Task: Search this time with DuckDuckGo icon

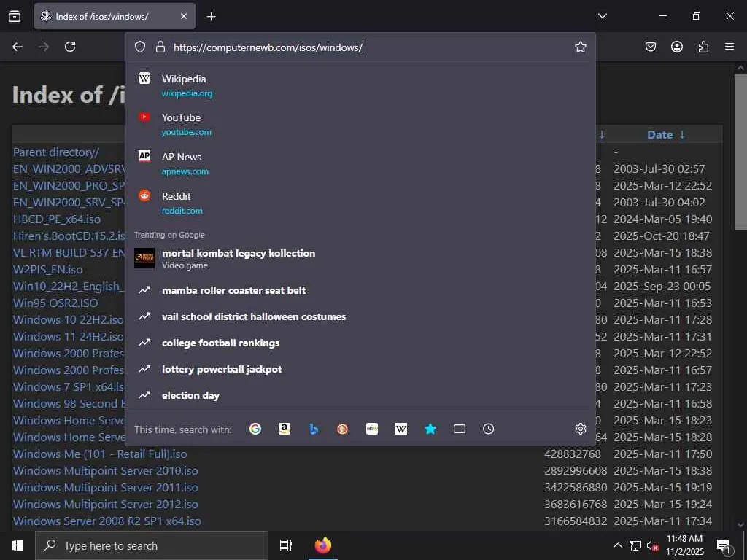Action: (343, 429)
